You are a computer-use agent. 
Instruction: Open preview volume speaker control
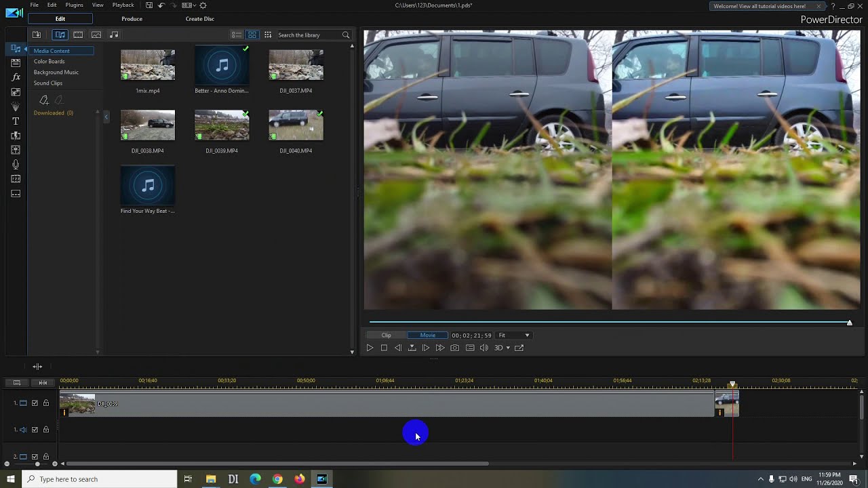484,348
